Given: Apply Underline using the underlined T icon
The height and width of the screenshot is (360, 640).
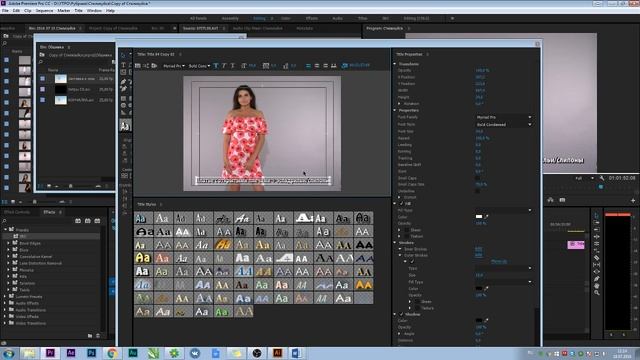Looking at the screenshot, I should click(x=233, y=66).
